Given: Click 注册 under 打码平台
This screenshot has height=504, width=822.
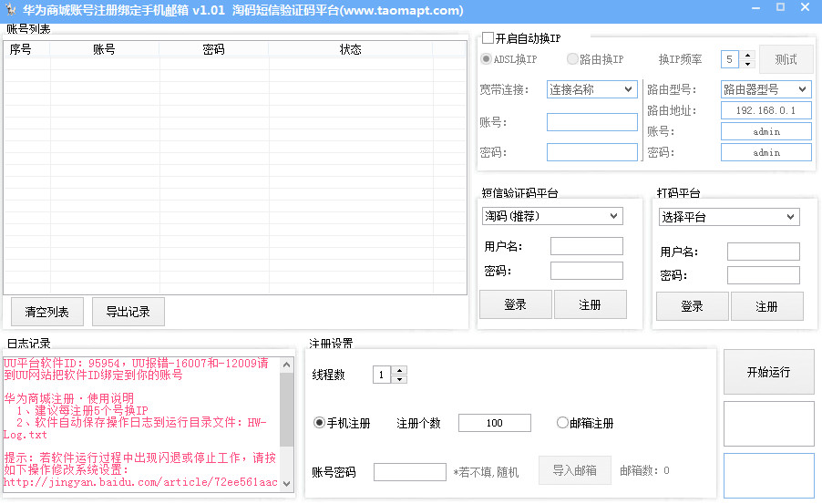Looking at the screenshot, I should 767,306.
